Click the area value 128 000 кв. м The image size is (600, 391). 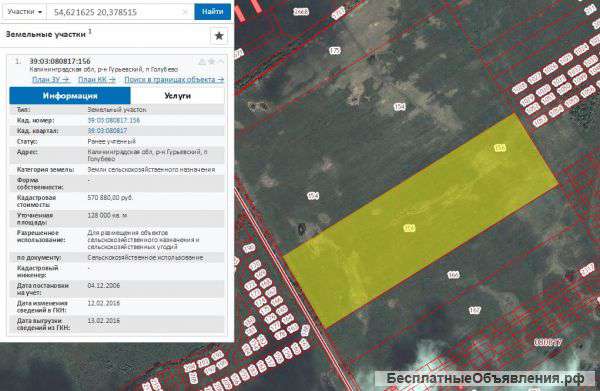tap(107, 215)
